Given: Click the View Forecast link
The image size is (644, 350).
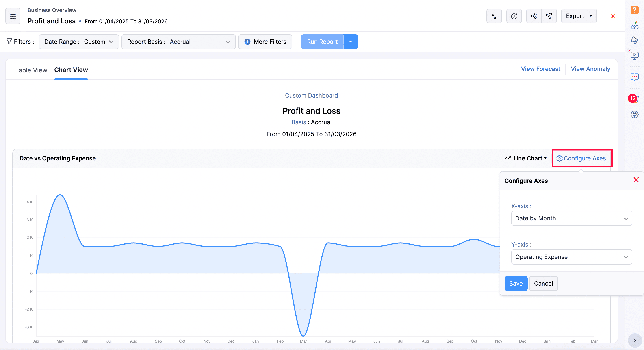Looking at the screenshot, I should coord(540,69).
